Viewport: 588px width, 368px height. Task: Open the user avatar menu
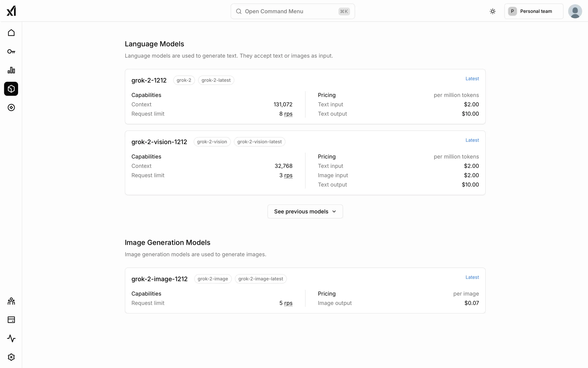pos(575,11)
